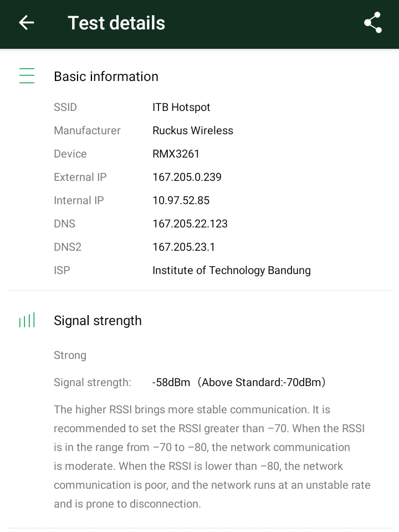Tap the share icon
Image resolution: width=399 pixels, height=532 pixels.
pos(373,23)
